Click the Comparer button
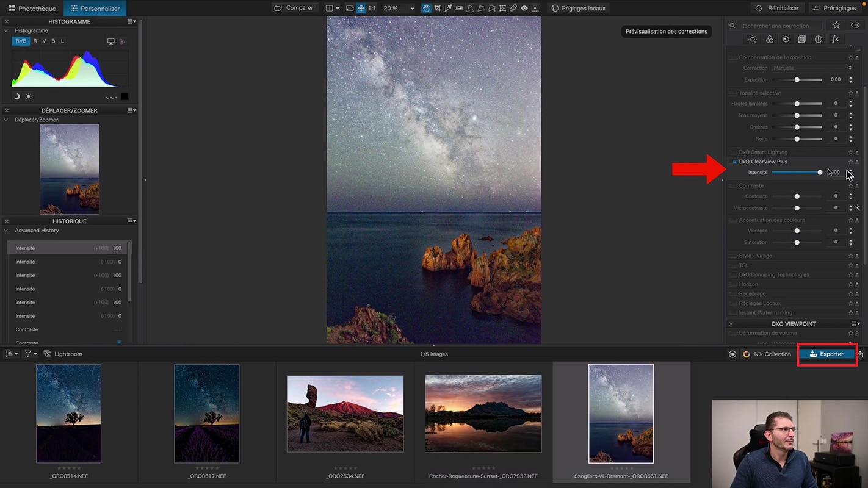This screenshot has width=868, height=488. point(294,8)
